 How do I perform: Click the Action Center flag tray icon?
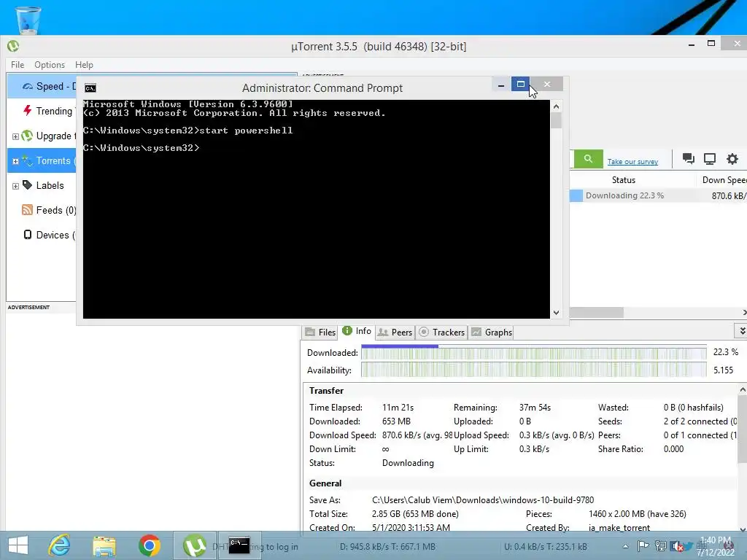click(643, 546)
